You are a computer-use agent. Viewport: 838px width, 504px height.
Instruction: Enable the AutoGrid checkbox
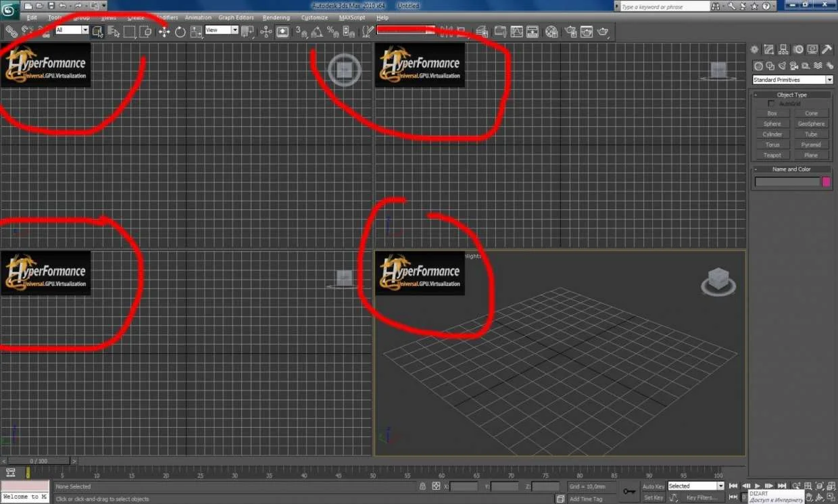click(x=772, y=103)
